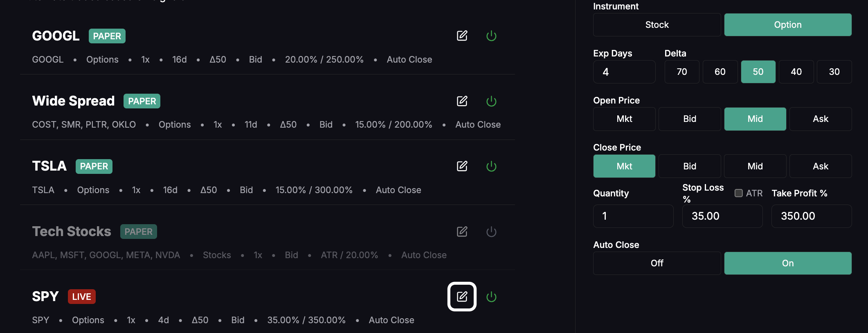Set Close Price to Bid

(x=690, y=166)
